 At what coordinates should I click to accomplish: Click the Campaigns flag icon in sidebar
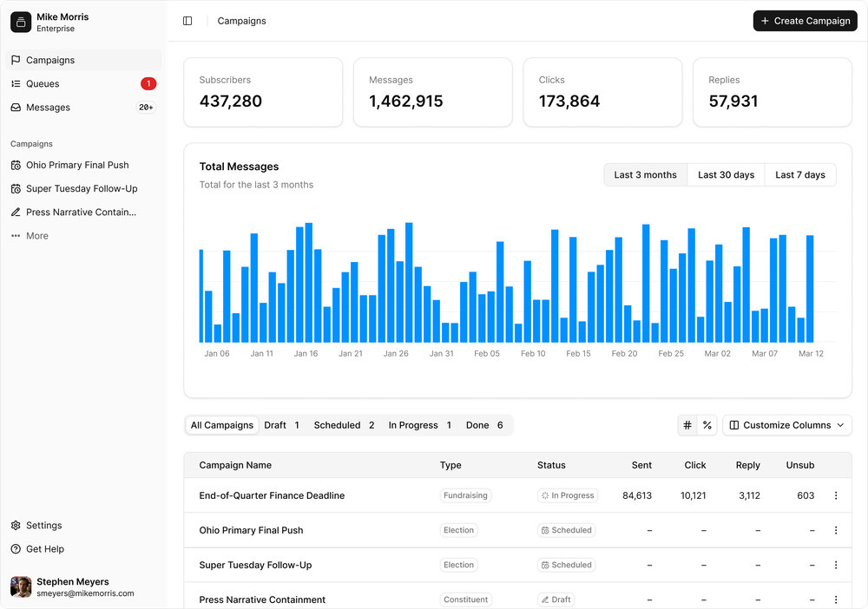(x=16, y=60)
